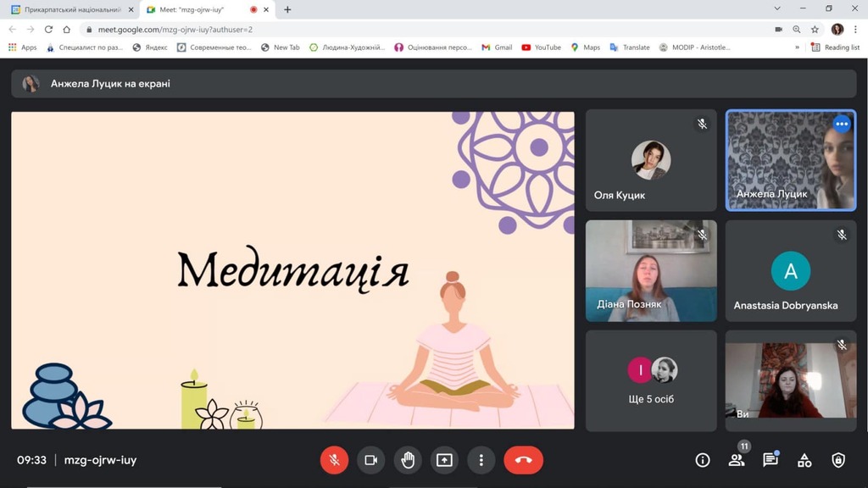Select Діана Позняк's video tile
Image resolution: width=868 pixels, height=488 pixels.
(651, 271)
